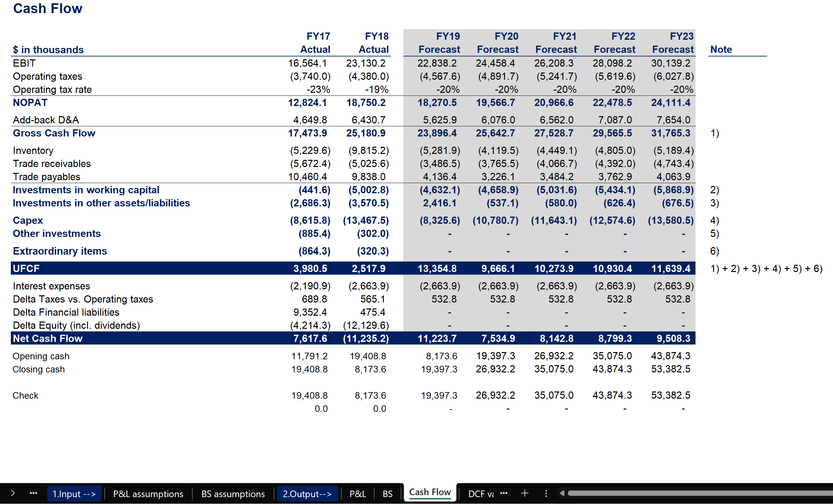Click the vertical dots sheet options handle
The image size is (833, 504).
pos(546,494)
